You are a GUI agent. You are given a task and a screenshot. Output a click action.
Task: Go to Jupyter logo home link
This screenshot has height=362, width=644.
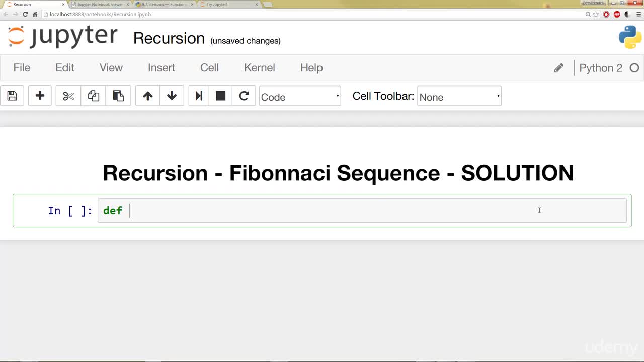63,36
